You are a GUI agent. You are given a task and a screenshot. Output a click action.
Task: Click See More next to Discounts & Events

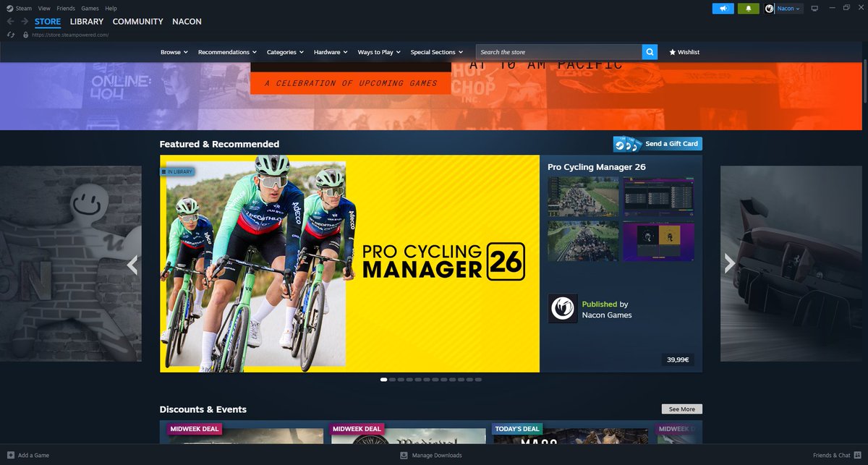(x=682, y=409)
